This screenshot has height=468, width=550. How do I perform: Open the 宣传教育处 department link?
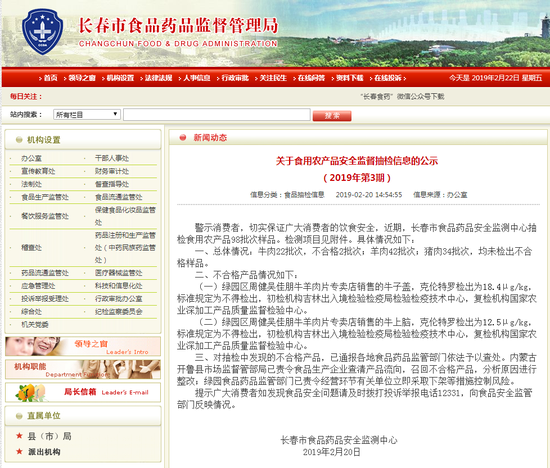pos(38,171)
